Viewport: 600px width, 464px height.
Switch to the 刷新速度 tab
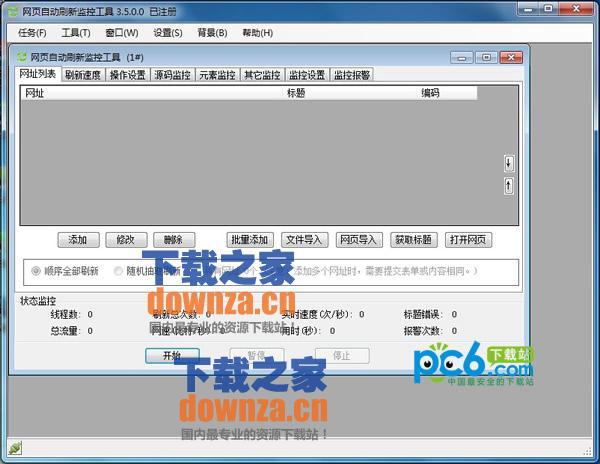pyautogui.click(x=82, y=75)
